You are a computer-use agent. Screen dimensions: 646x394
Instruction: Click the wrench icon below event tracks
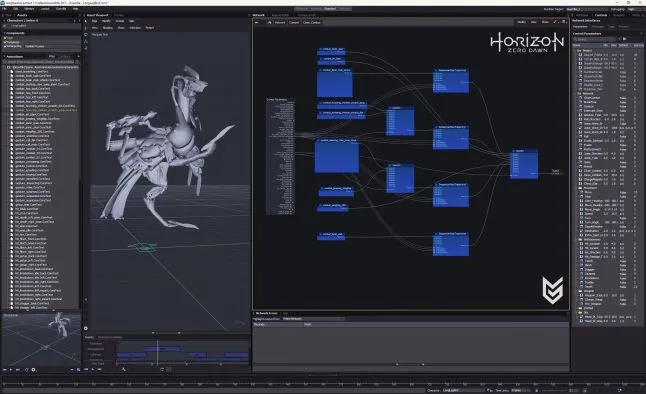coord(124,369)
